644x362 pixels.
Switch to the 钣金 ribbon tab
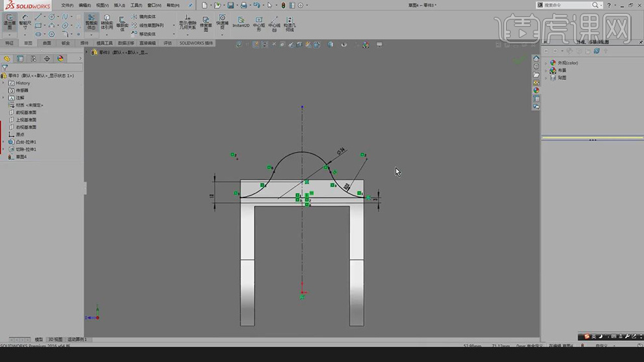coord(66,43)
